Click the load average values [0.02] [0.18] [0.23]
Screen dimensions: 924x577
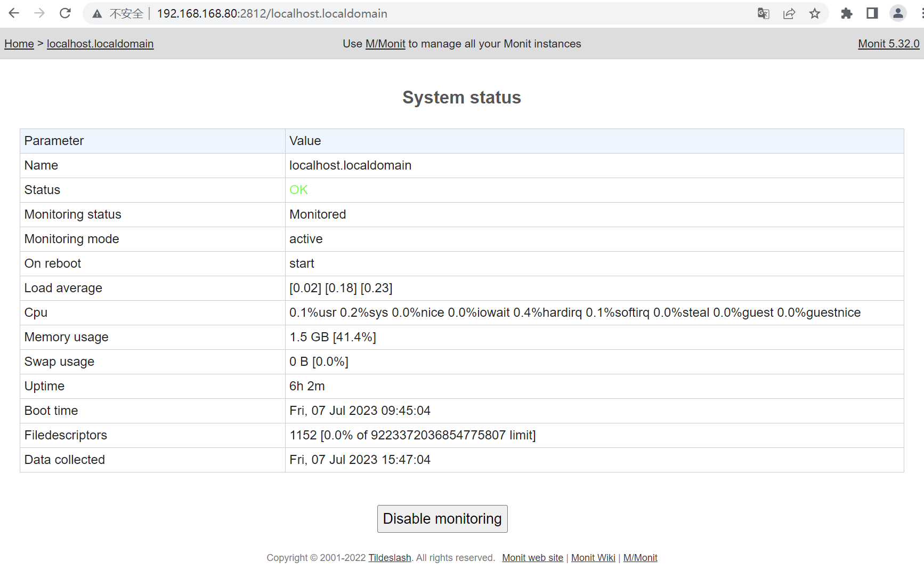(x=341, y=288)
